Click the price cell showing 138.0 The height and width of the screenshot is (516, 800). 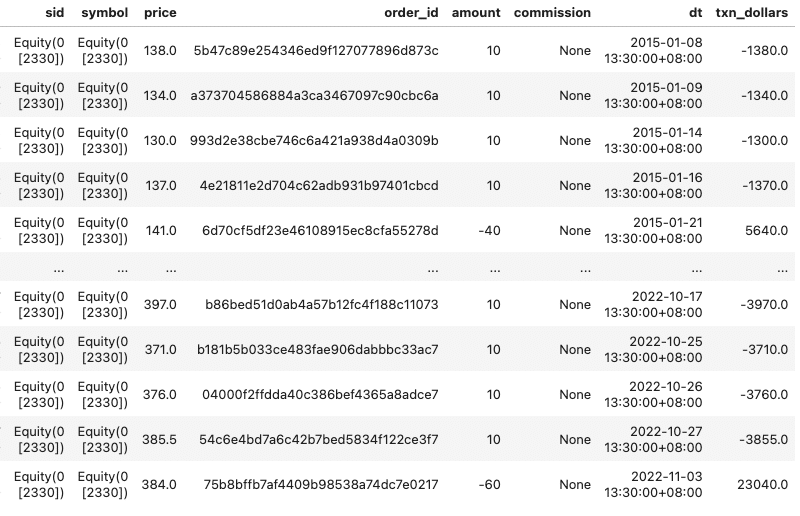[160, 50]
